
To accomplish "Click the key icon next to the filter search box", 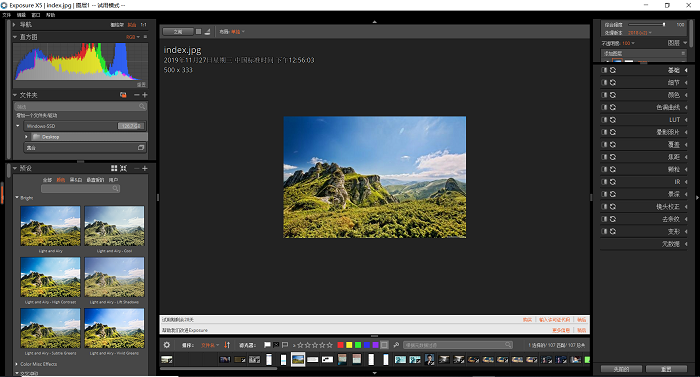I will point(396,345).
